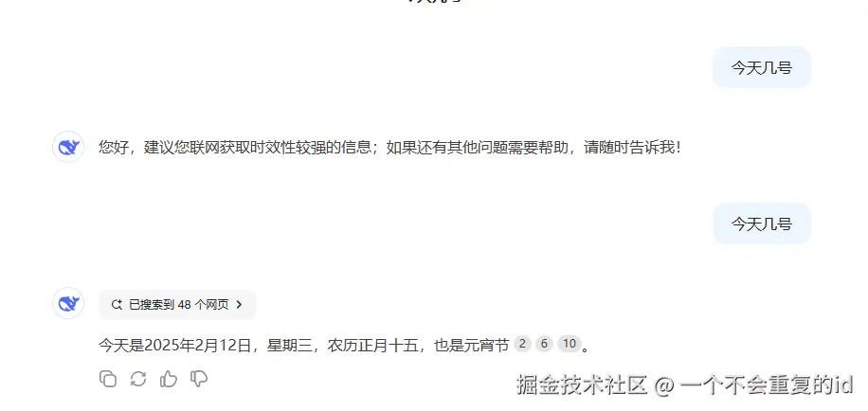Click the 掘金技术社区 watermark text
868x411 pixels.
(x=583, y=385)
